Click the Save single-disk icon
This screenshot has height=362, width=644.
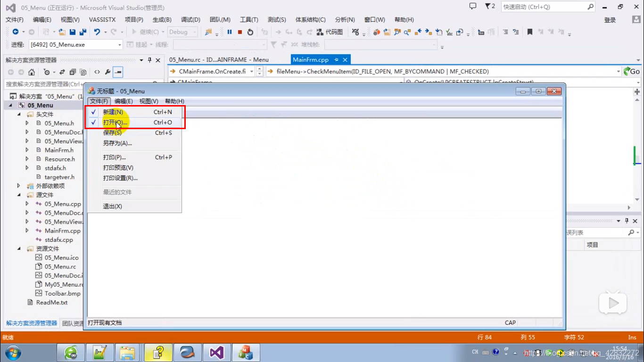73,32
